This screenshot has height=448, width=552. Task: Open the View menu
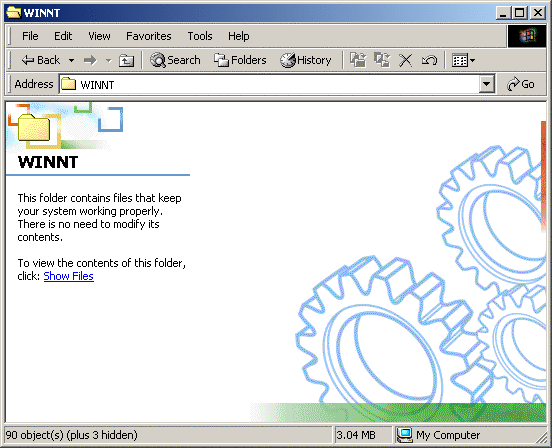tap(99, 36)
